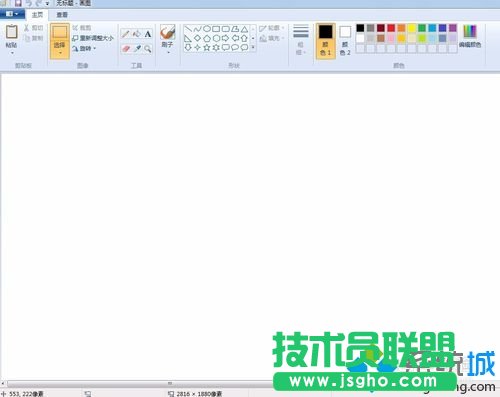This screenshot has height=397, width=500.
Task: Click the Save icon in quick access toolbar
Action: [18, 3]
